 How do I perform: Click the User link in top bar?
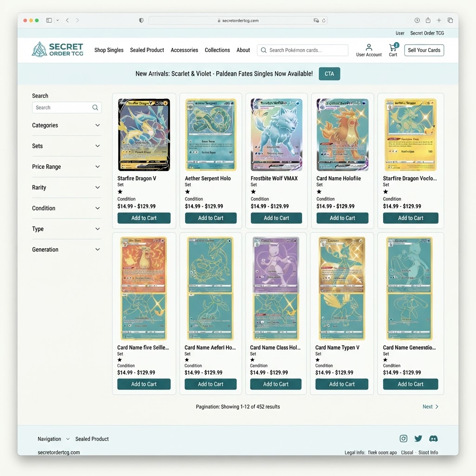point(400,33)
